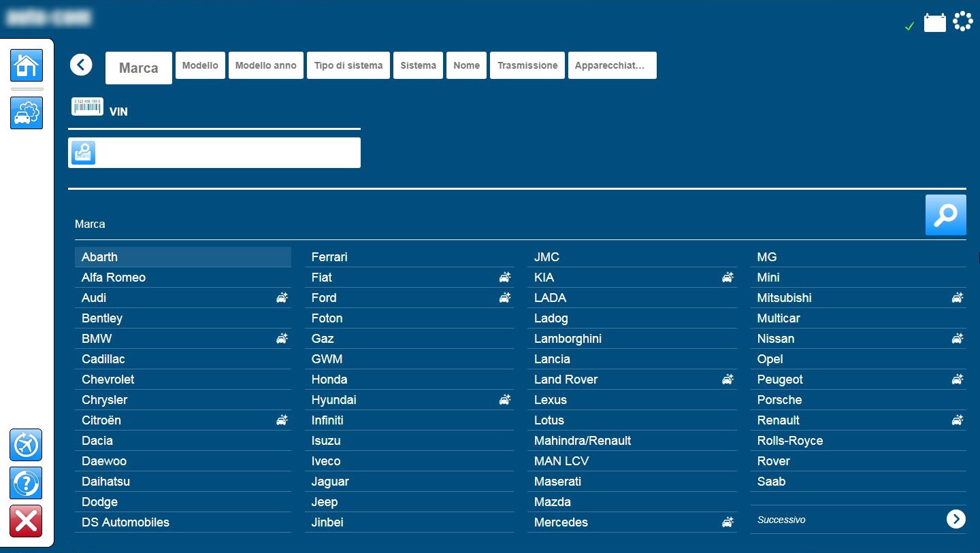Click the car icon beside Nissan
This screenshot has width=980, height=553.
click(958, 338)
